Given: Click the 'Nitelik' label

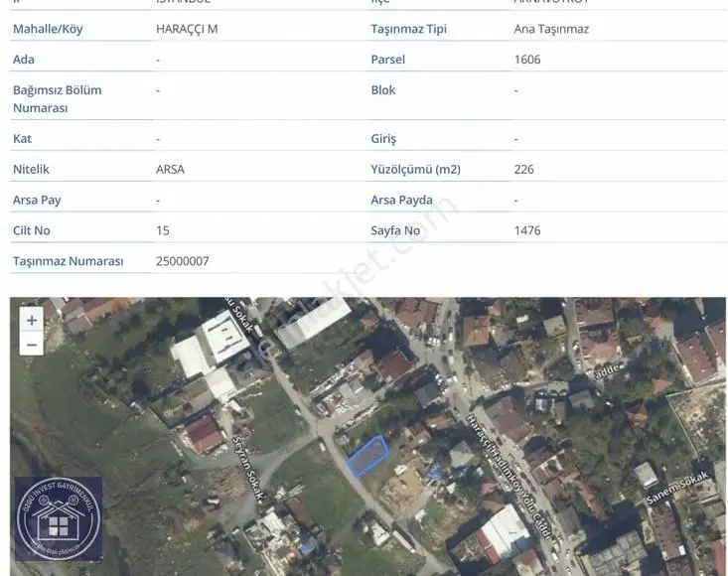Looking at the screenshot, I should point(31,170).
